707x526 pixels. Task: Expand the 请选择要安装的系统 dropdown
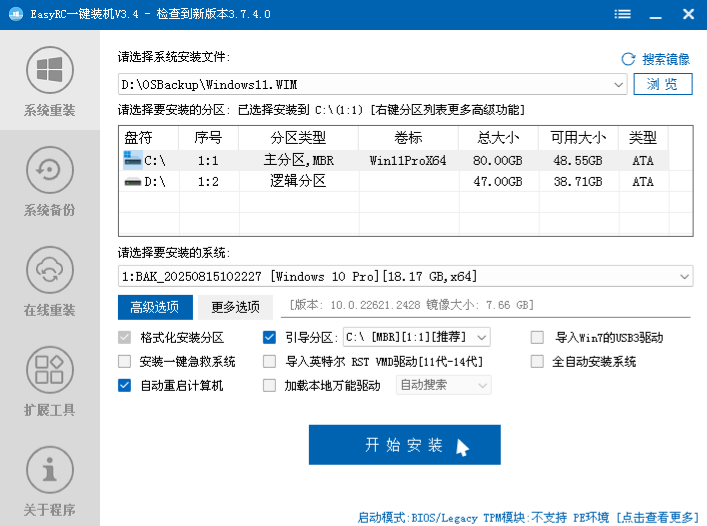tap(684, 276)
